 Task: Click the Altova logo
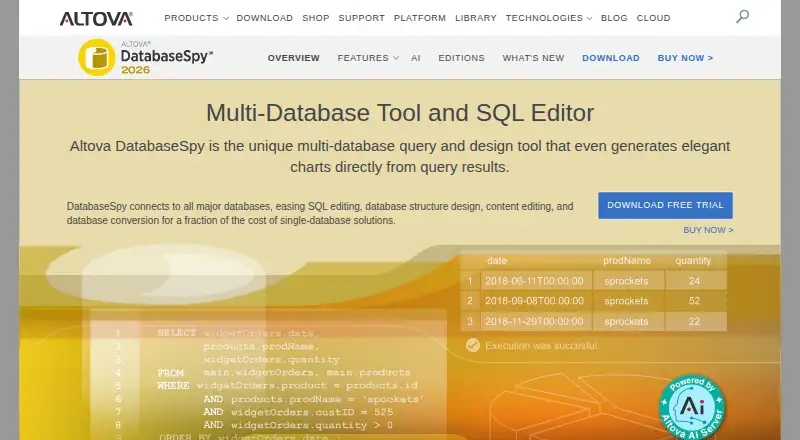(96, 19)
